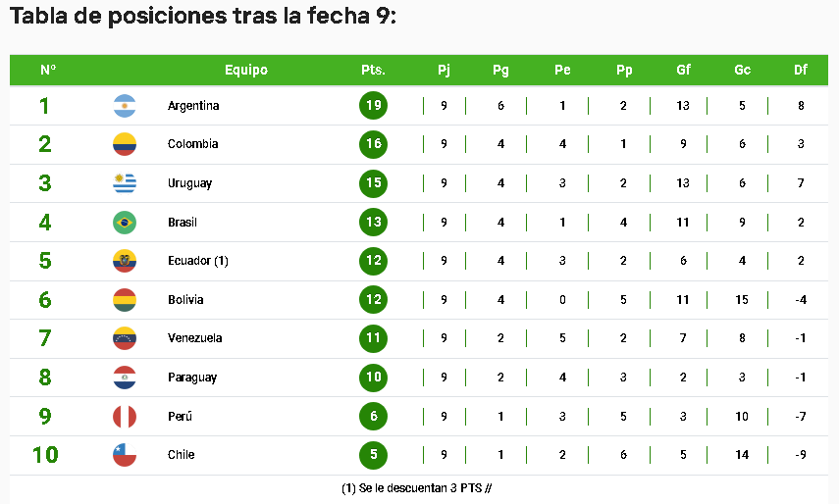Click position number 10 in the table

coord(45,455)
